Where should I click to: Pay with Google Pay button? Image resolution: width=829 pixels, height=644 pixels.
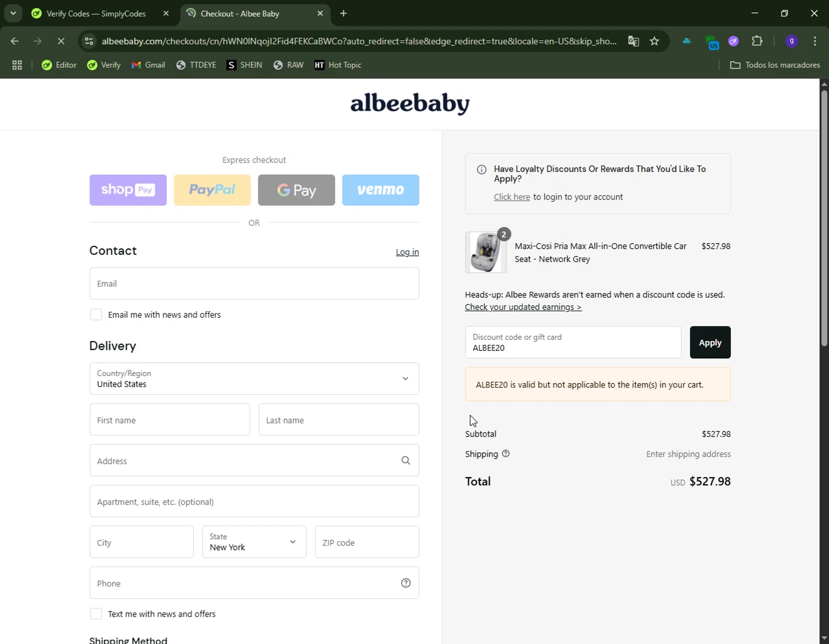click(296, 190)
